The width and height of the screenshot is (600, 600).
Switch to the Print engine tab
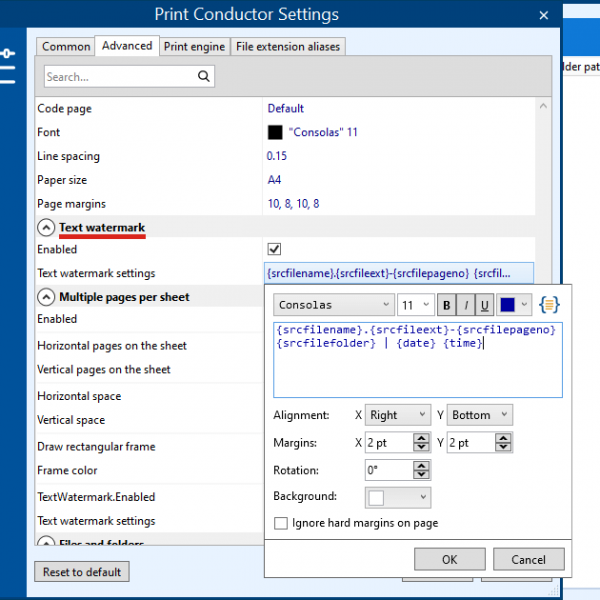click(x=194, y=46)
